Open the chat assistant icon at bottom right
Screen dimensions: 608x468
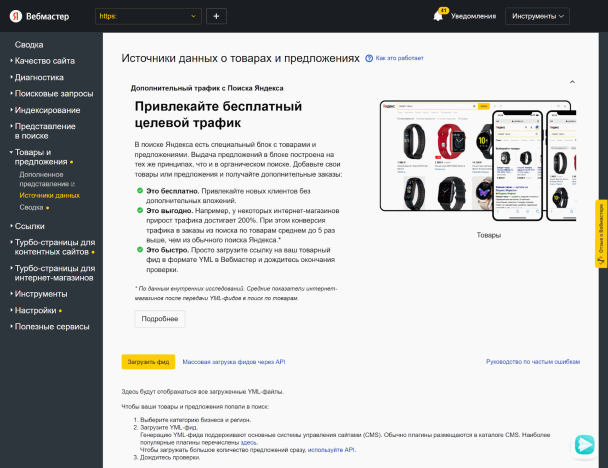coord(584,444)
